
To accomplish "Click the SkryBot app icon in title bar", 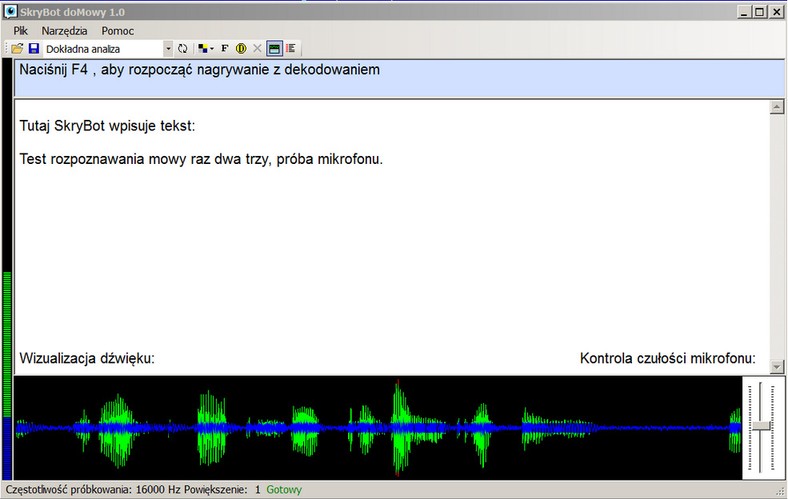I will [10, 12].
